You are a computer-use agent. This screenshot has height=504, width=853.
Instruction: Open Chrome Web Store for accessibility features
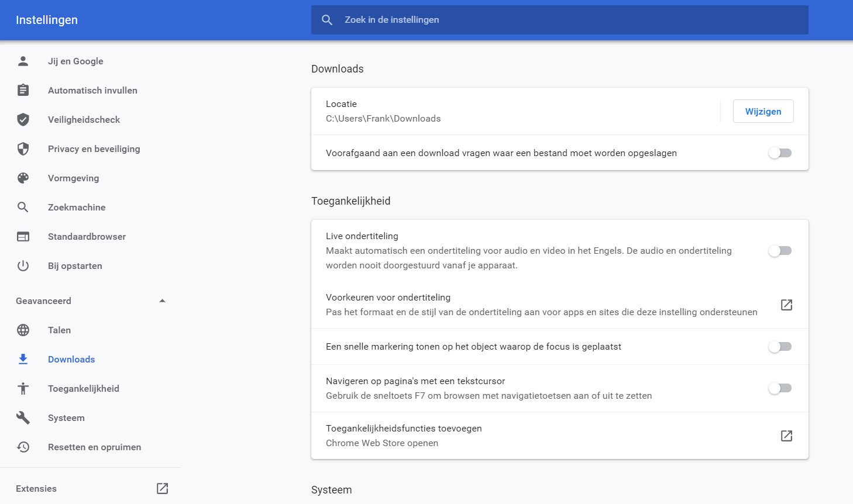click(x=786, y=436)
